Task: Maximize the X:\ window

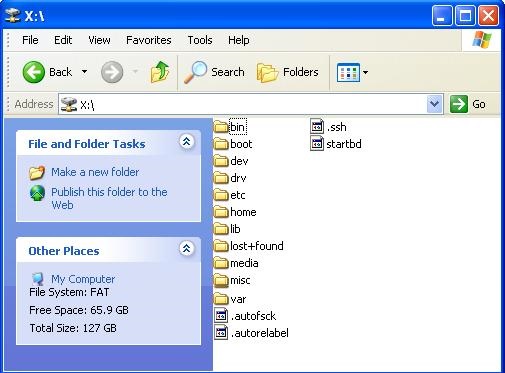Action: [x=465, y=15]
